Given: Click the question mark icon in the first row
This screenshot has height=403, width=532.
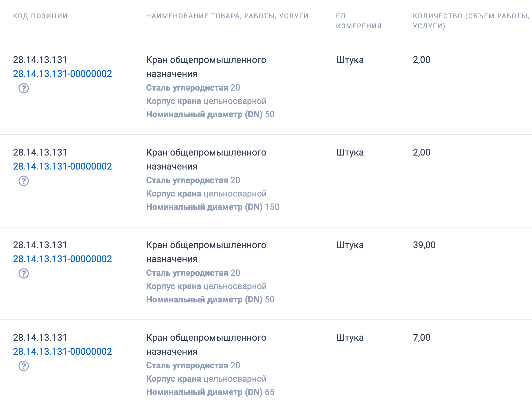Looking at the screenshot, I should (23, 88).
